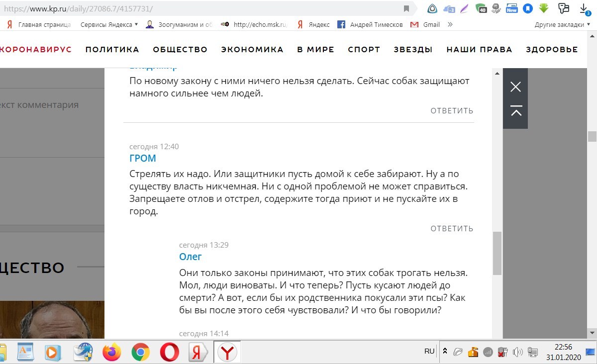Open the green shield extension showing 40
Image resolution: width=597 pixels, height=364 pixels.
(481, 8)
